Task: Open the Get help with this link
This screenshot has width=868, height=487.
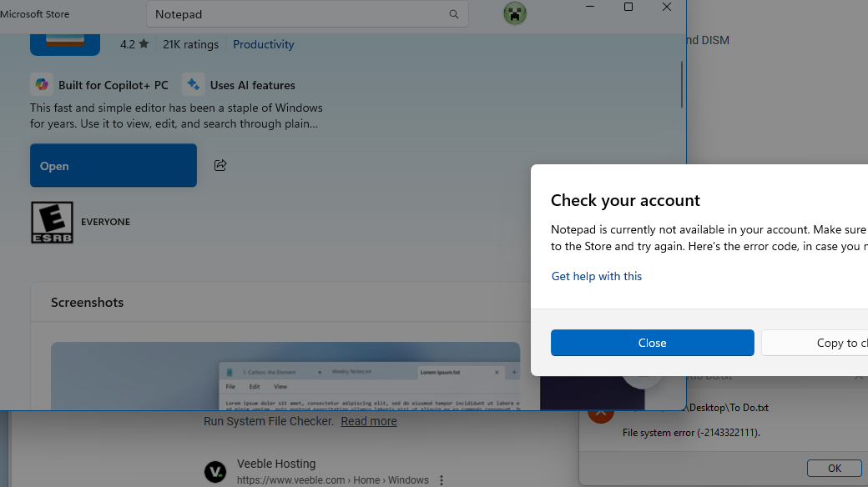Action: [x=596, y=276]
